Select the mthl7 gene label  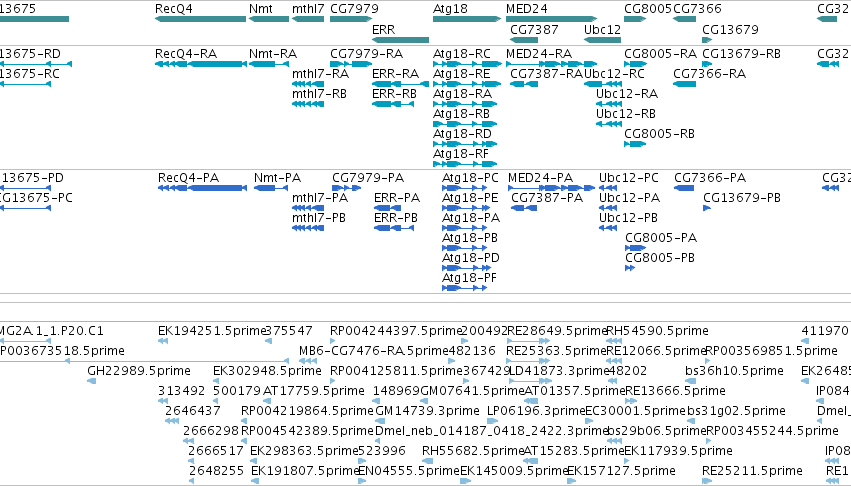click(x=308, y=9)
